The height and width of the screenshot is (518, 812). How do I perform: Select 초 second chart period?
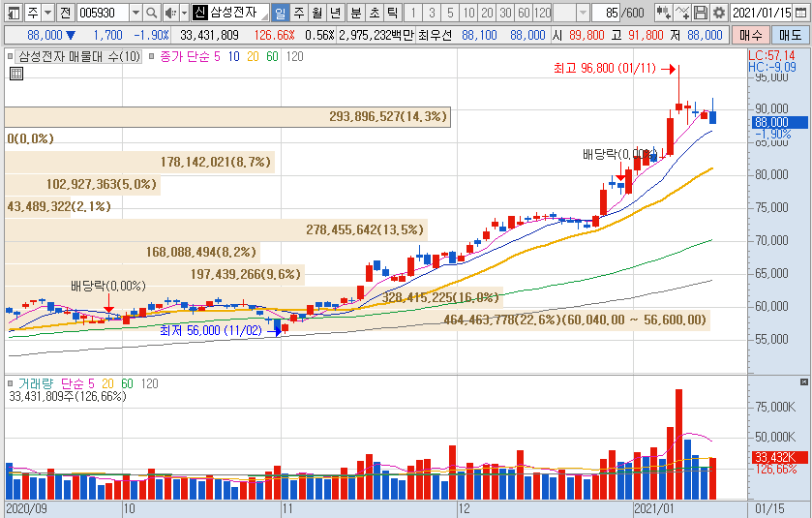pyautogui.click(x=375, y=13)
